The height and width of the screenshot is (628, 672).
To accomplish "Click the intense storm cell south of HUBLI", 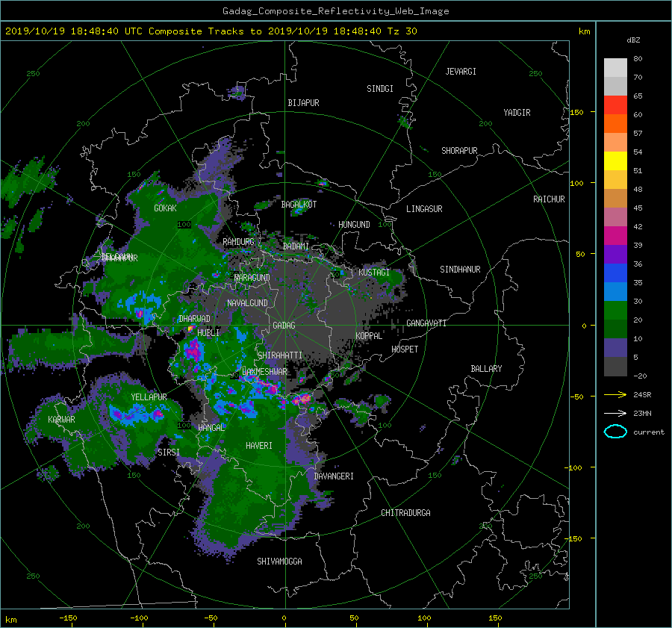I will point(193,349).
